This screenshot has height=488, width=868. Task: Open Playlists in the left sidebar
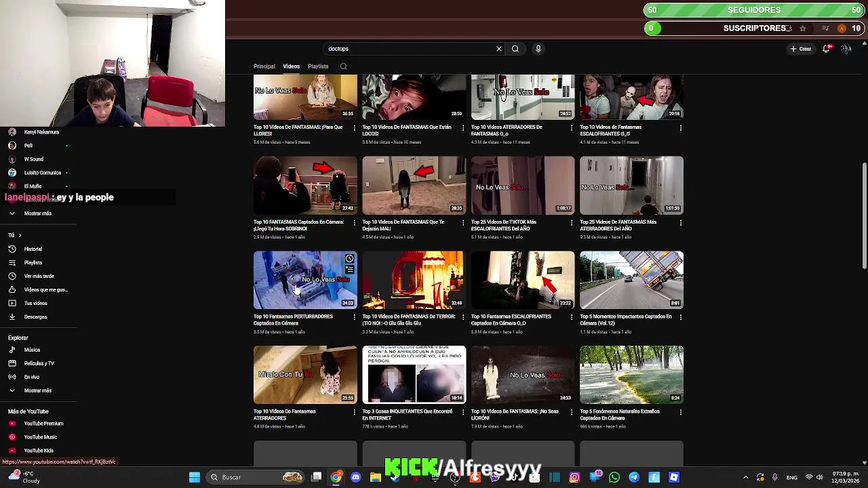pyautogui.click(x=33, y=262)
